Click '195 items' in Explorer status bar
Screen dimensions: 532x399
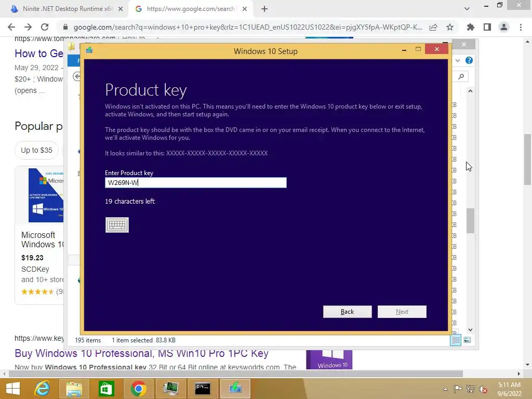click(88, 340)
